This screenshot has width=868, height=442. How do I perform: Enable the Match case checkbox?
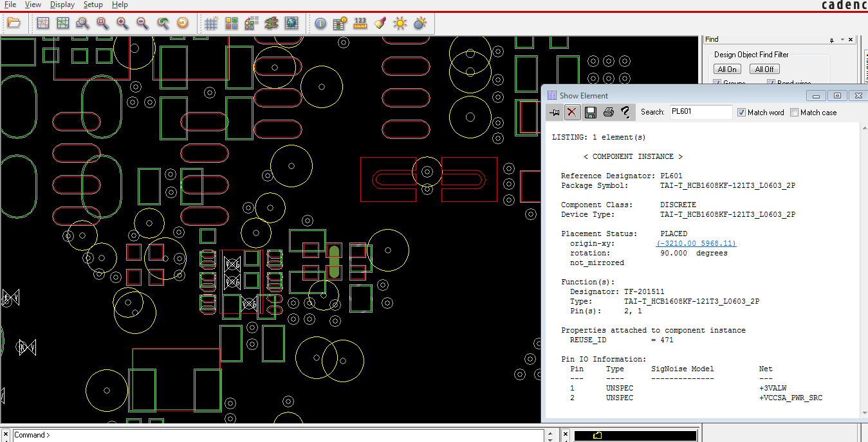[795, 113]
